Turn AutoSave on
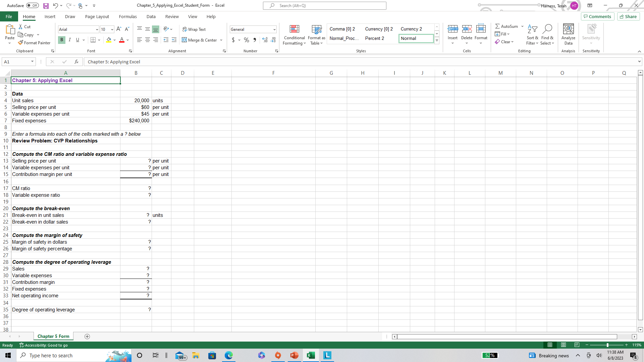 [32, 5]
